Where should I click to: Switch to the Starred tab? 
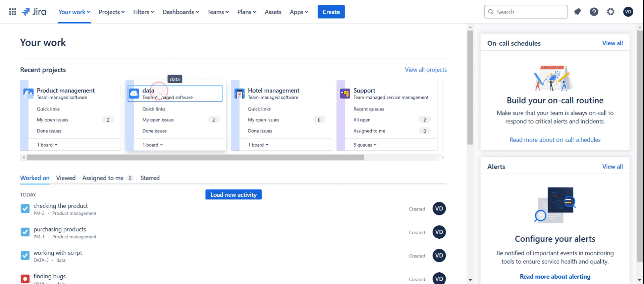[x=150, y=178]
